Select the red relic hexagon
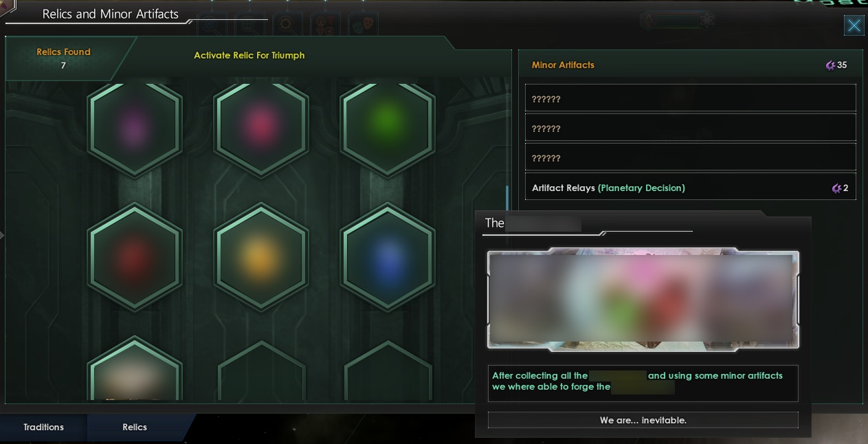 point(135,257)
